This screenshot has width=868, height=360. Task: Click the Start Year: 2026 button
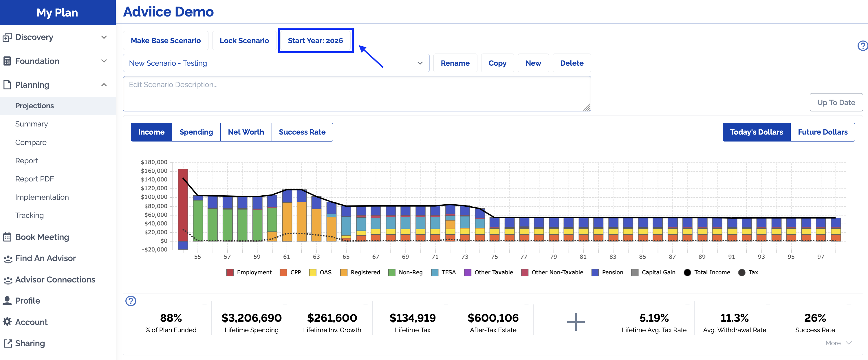(315, 41)
